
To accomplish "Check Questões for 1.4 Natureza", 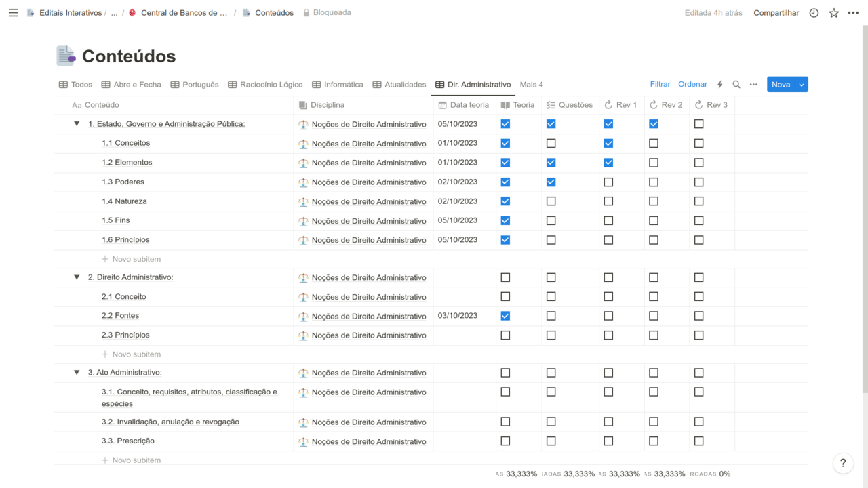I will (551, 201).
